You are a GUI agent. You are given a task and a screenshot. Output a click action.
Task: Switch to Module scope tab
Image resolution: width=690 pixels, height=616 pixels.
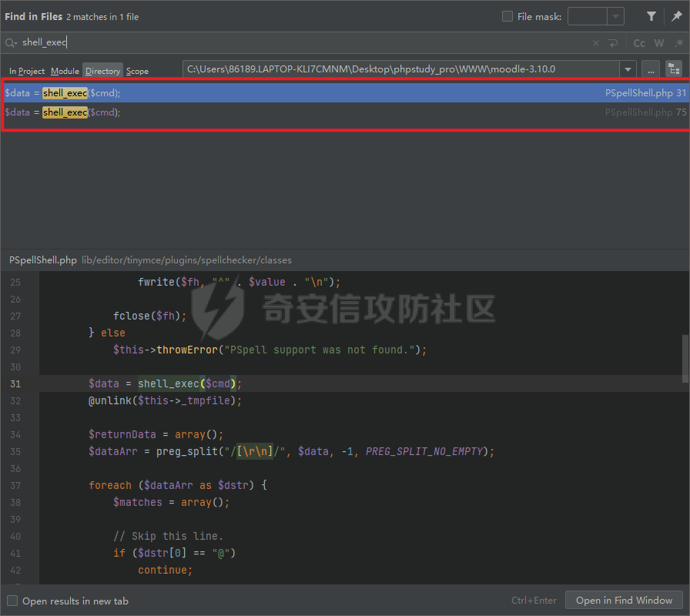pos(65,71)
